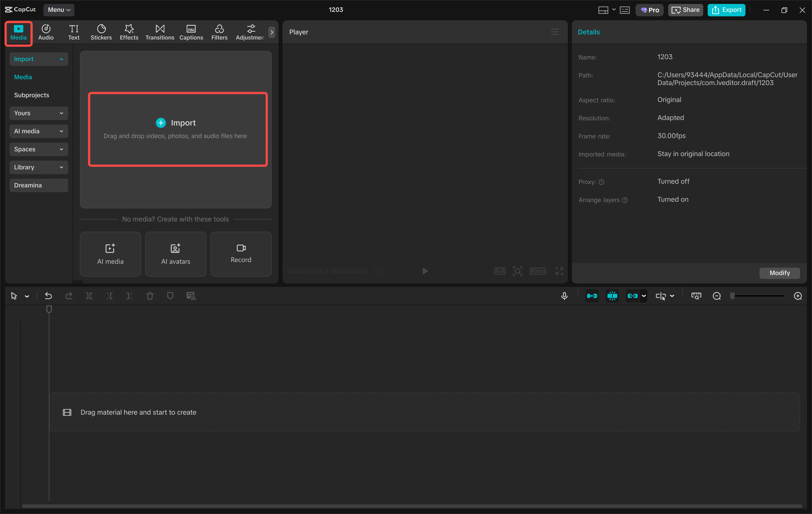
Task: Select the Split tool in the timeline
Action: (89, 296)
